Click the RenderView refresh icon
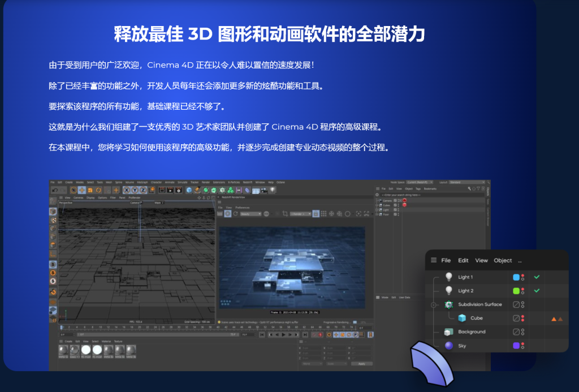 [236, 214]
